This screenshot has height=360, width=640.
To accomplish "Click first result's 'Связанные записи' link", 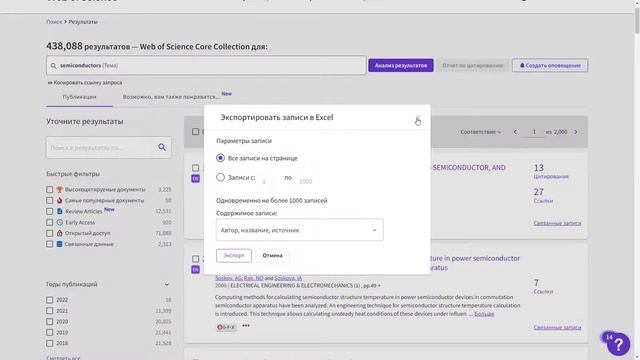I will 557,223.
